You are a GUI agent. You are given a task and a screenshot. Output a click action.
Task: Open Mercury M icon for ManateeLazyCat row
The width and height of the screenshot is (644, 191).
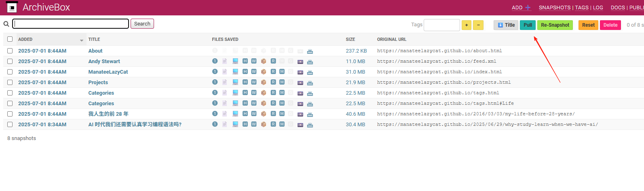282,72
